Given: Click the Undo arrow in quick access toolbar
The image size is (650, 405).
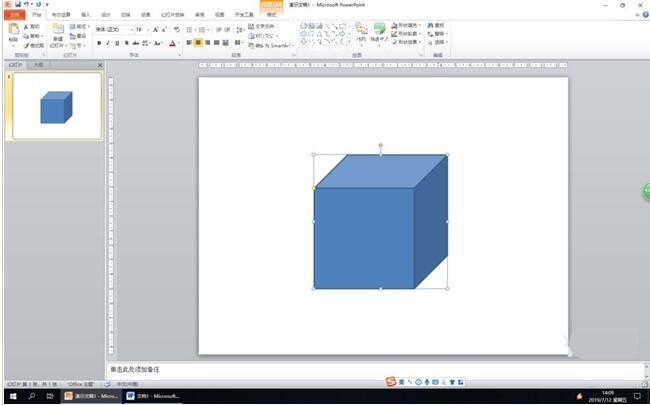Looking at the screenshot, I should (x=26, y=4).
